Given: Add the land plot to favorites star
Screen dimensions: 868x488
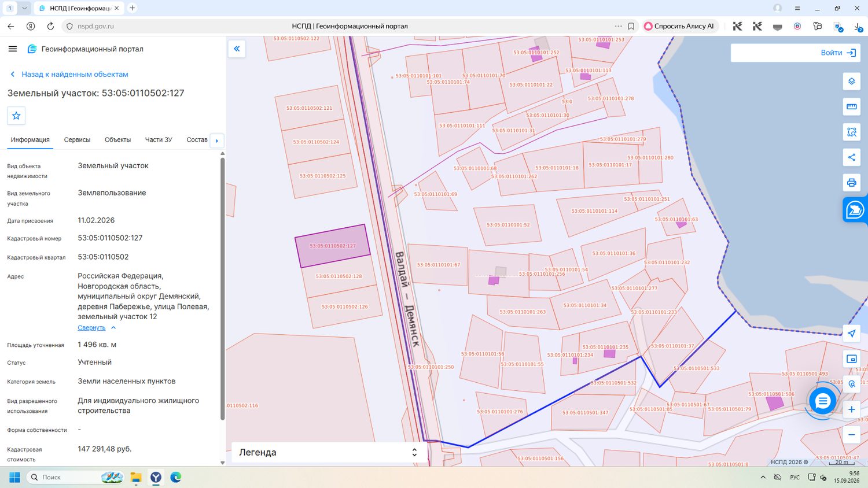Looking at the screenshot, I should pos(16,116).
